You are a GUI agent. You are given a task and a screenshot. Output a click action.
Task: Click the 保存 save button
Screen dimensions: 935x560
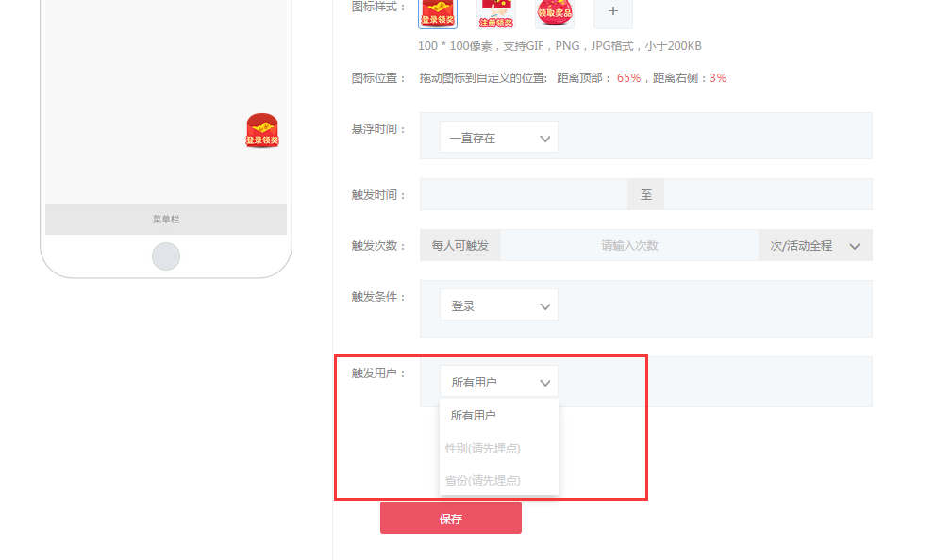(x=450, y=517)
